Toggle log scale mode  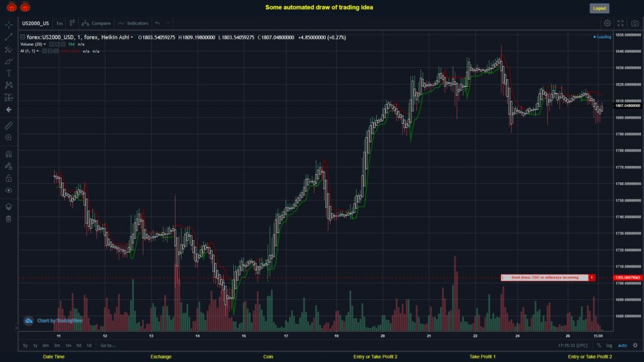(609, 346)
